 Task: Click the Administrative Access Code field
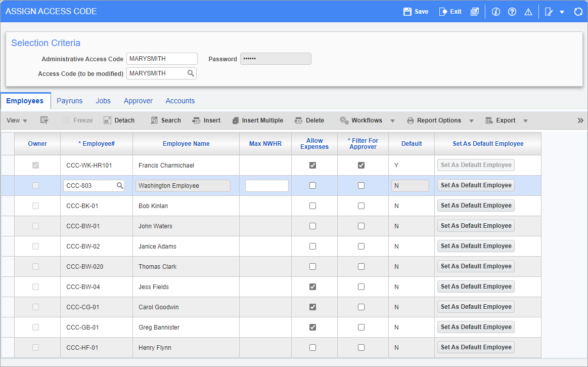162,59
